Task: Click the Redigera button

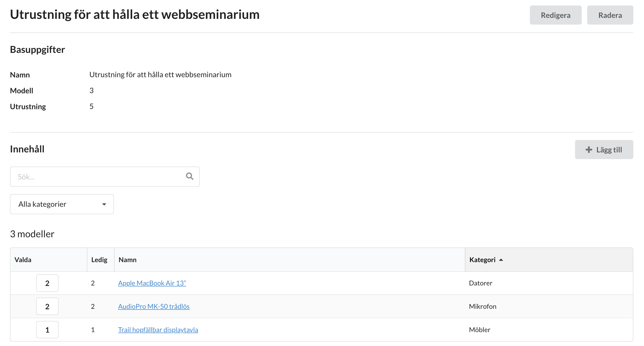Action: tap(555, 15)
